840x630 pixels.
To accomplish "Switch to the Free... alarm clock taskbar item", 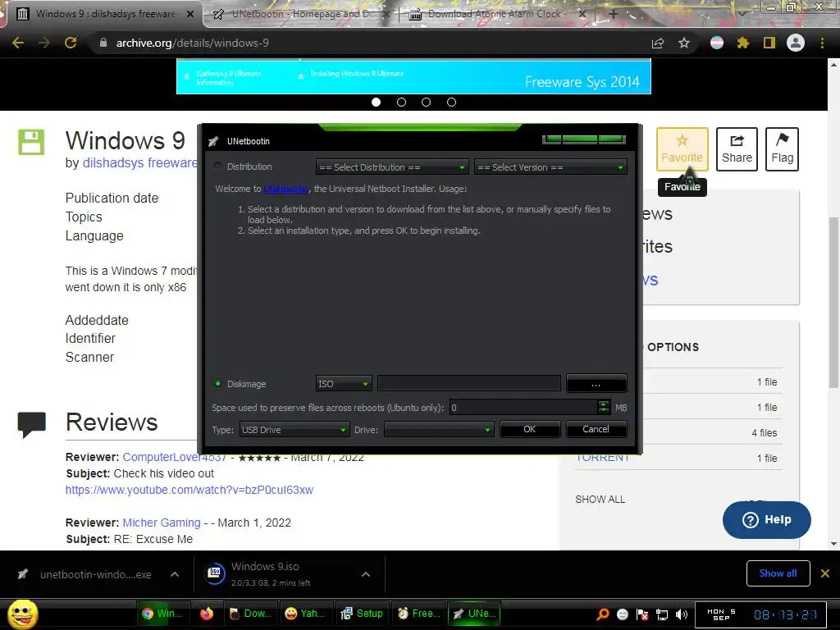I will click(x=418, y=614).
